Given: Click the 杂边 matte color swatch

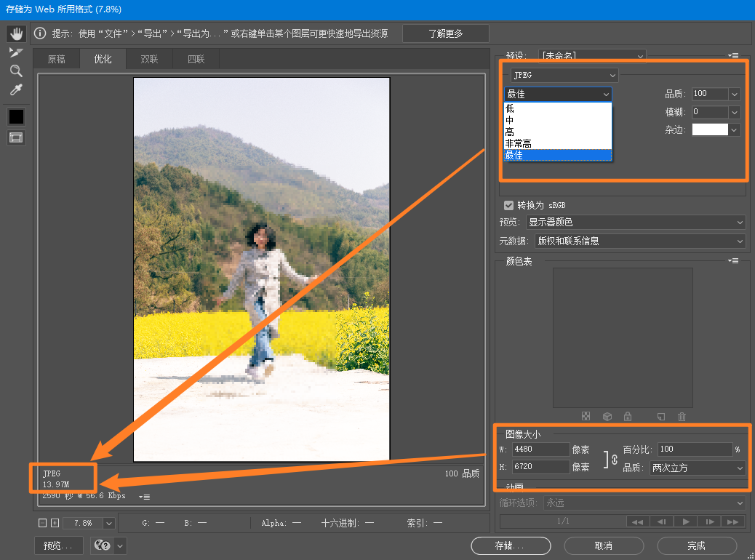Looking at the screenshot, I should coord(710,130).
